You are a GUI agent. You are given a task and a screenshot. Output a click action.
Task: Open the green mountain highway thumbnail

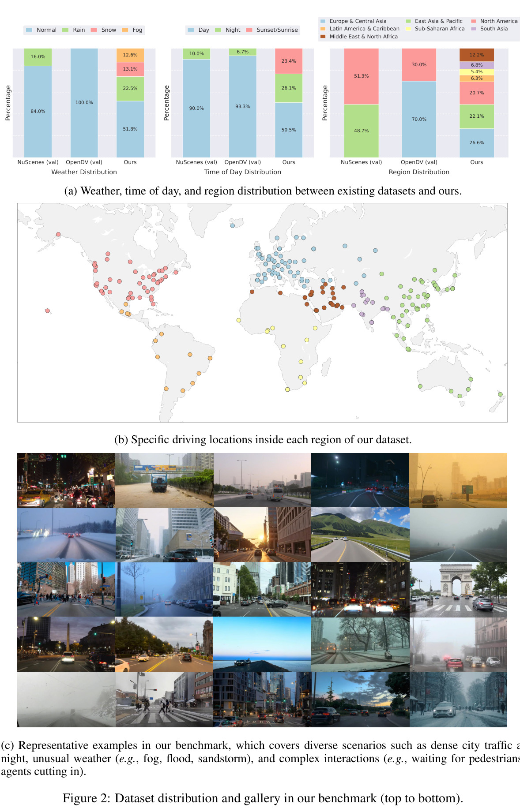(360, 535)
